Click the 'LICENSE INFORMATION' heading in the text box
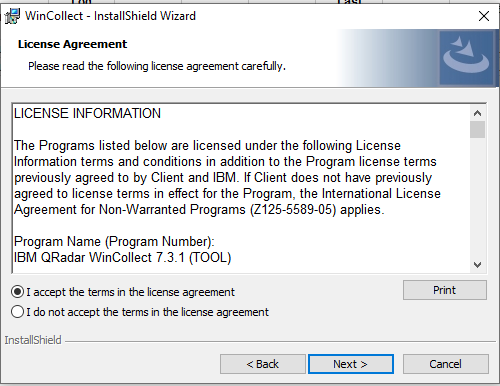This screenshot has height=386, width=500. 87,114
